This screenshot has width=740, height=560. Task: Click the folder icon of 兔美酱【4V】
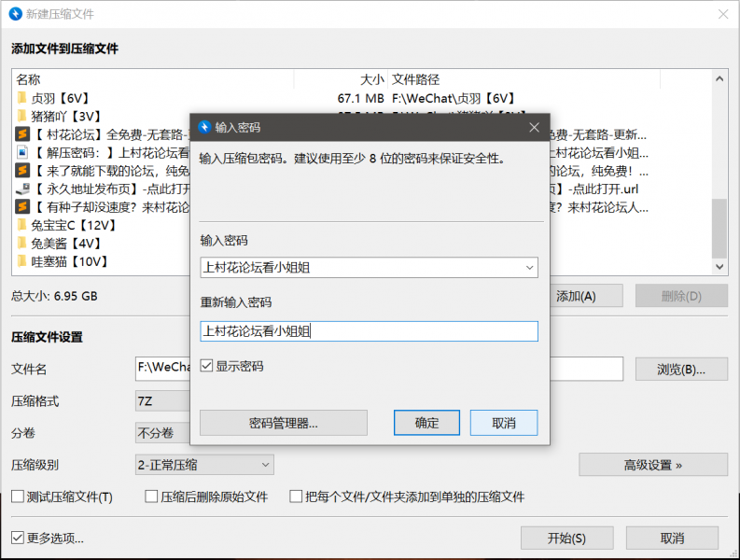[x=22, y=244]
